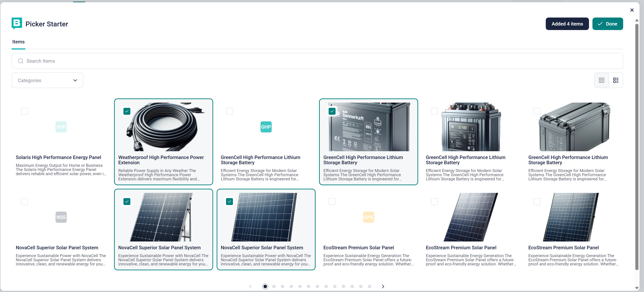Click the search magnifier icon
Viewport: 644px width, 292px height.
point(21,61)
